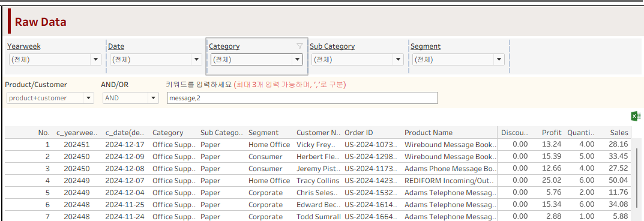Click the Profit column header
644x221 pixels.
coord(552,133)
